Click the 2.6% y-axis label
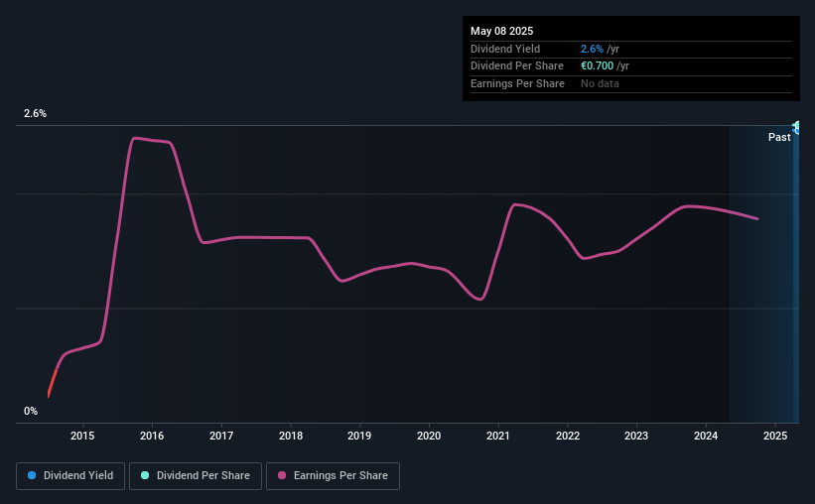 [35, 114]
